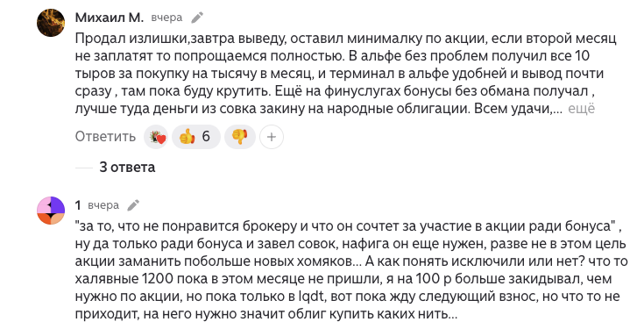Click 'Ответить' to reply to Михаил
Viewport: 644px width, 329px height.
105,137
